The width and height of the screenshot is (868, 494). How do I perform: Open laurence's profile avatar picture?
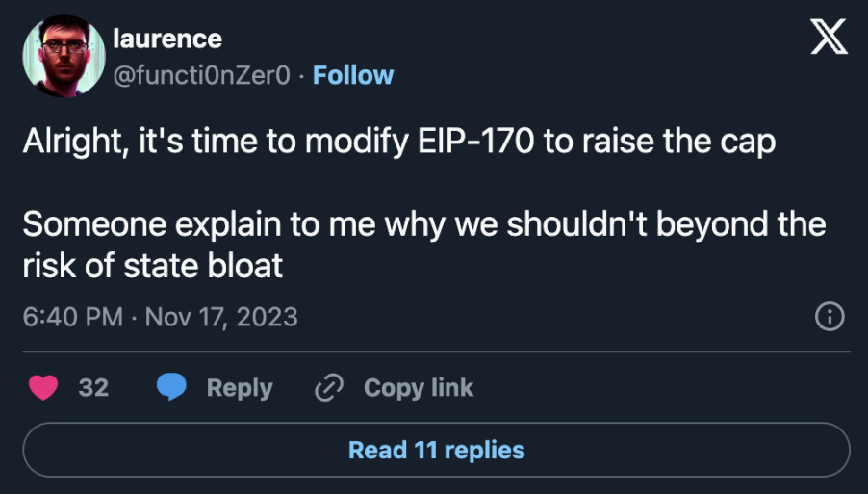click(64, 56)
